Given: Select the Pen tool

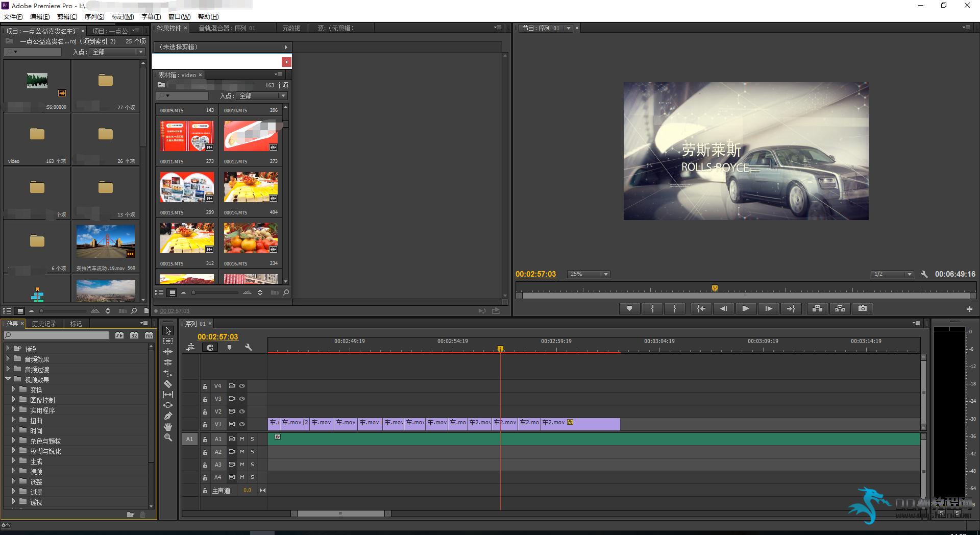Looking at the screenshot, I should point(168,416).
